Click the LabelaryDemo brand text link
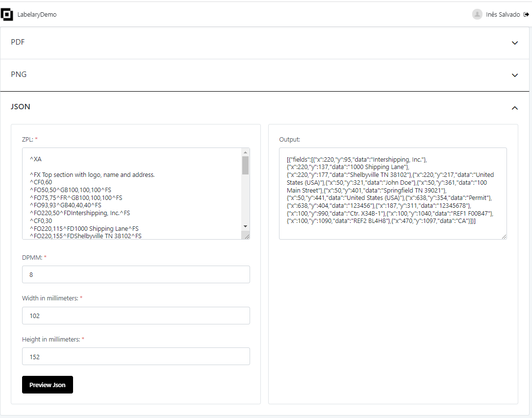The height and width of the screenshot is (418, 532). (x=37, y=15)
